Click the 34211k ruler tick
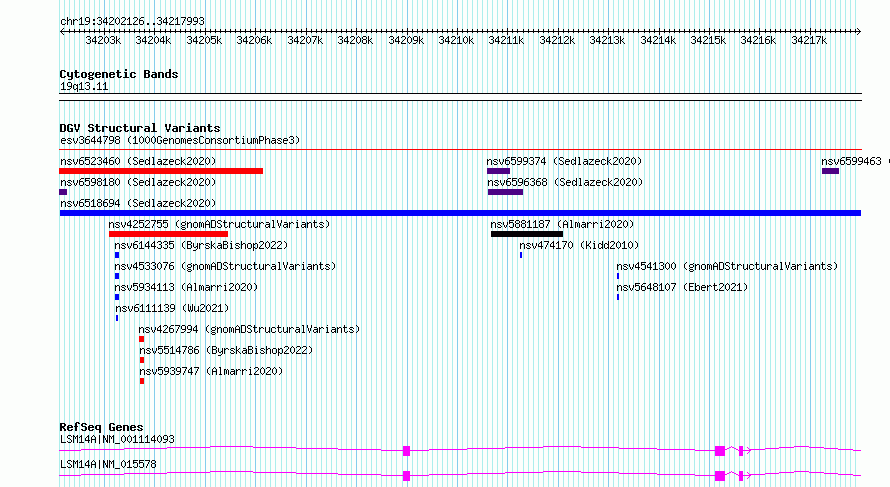890x487 pixels. coord(506,40)
